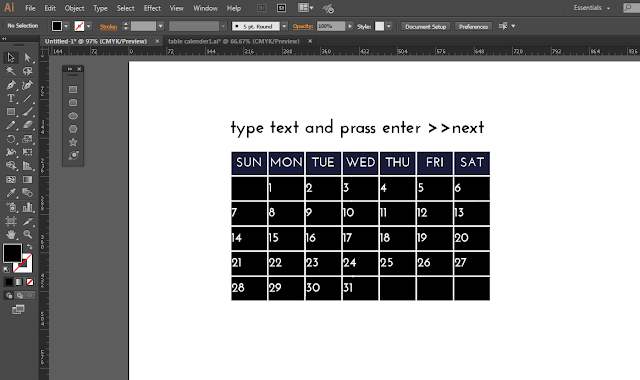Image resolution: width=640 pixels, height=380 pixels.
Task: Select the Pen tool
Action: click(11, 85)
